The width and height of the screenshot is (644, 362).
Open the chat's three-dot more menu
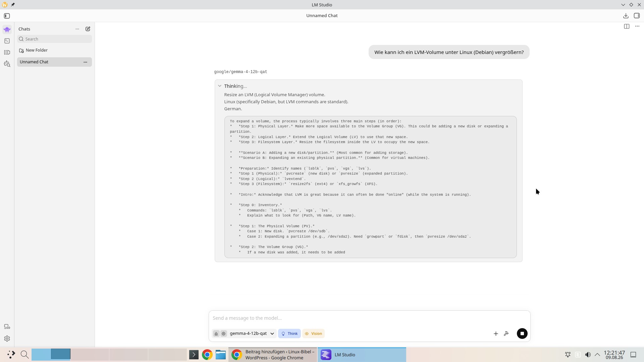pos(637,26)
